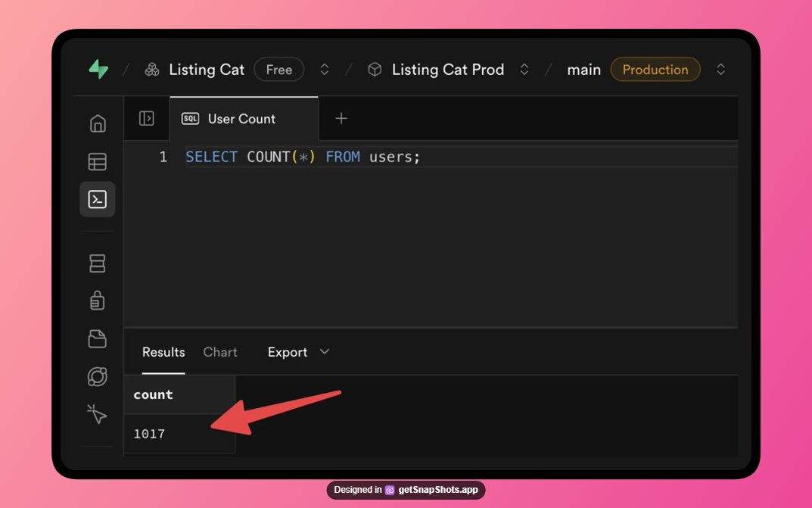Viewport: 812px width, 508px height.
Task: Click the Free plan badge
Action: 279,70
